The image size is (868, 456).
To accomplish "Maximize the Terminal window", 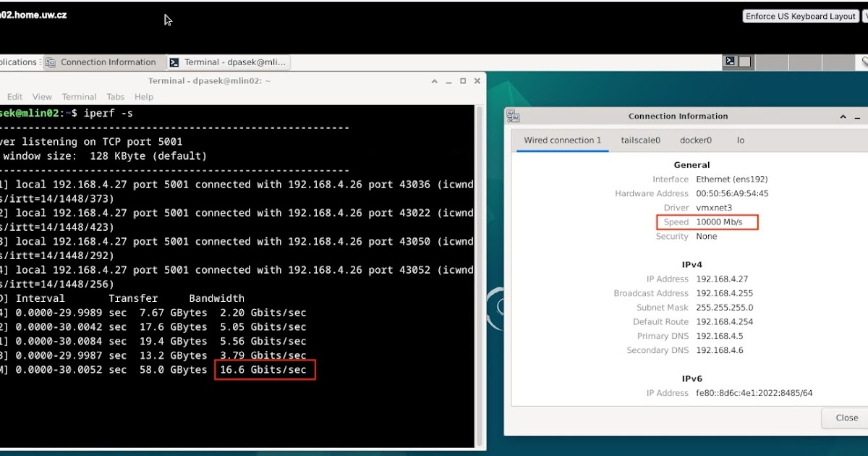I will 463,81.
